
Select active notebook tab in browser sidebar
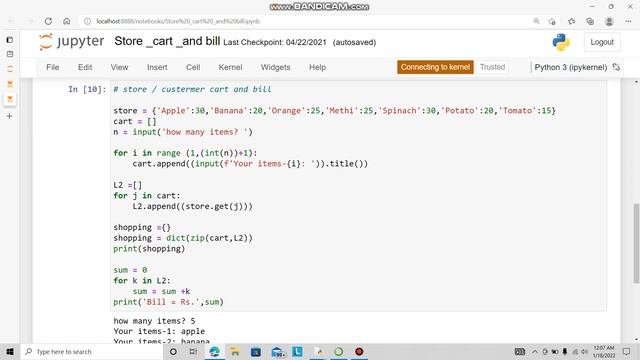(10, 99)
